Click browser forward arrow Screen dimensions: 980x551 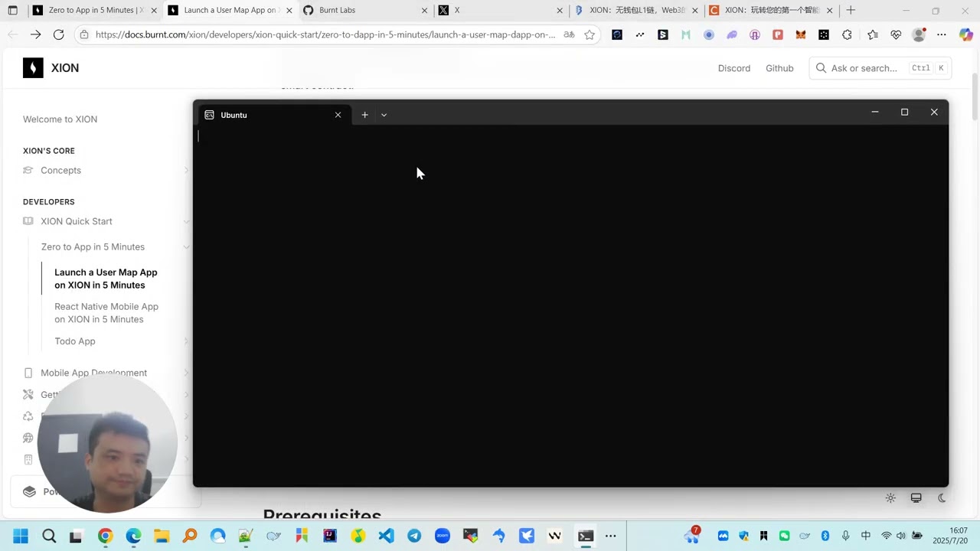point(35,34)
